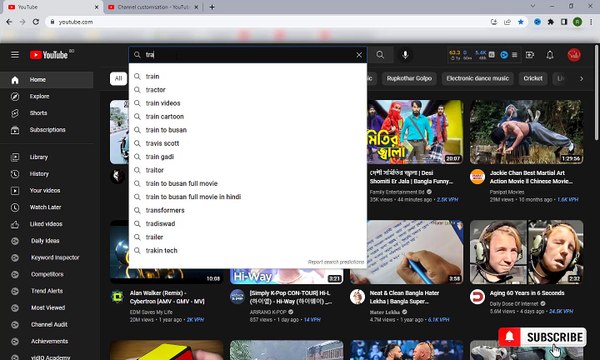Open Your videos in sidebar

pyautogui.click(x=47, y=191)
